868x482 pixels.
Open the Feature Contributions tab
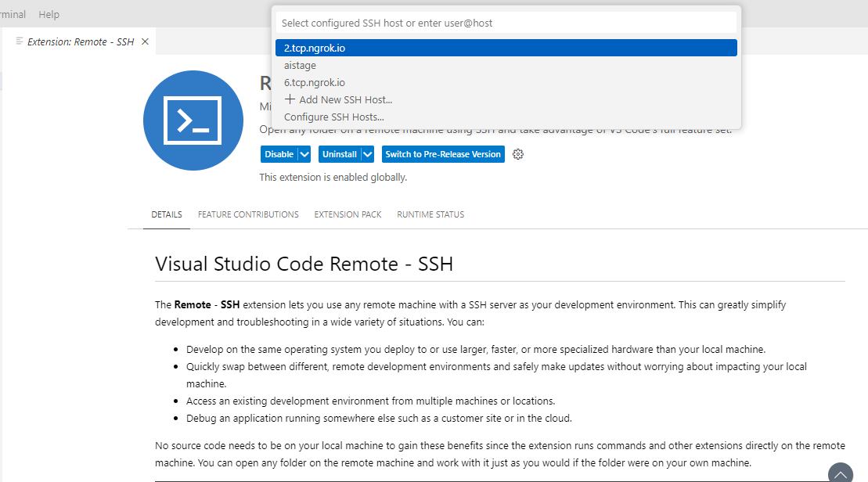248,214
